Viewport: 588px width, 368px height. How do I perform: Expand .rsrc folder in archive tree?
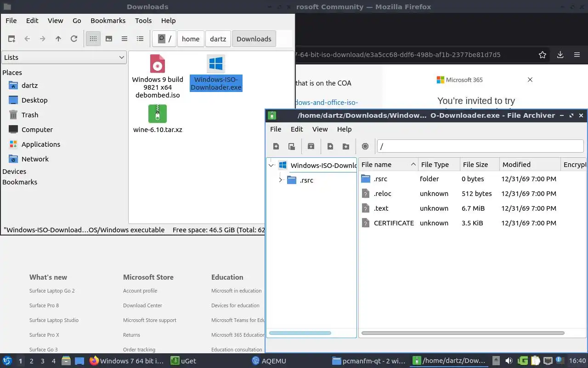[x=281, y=180]
